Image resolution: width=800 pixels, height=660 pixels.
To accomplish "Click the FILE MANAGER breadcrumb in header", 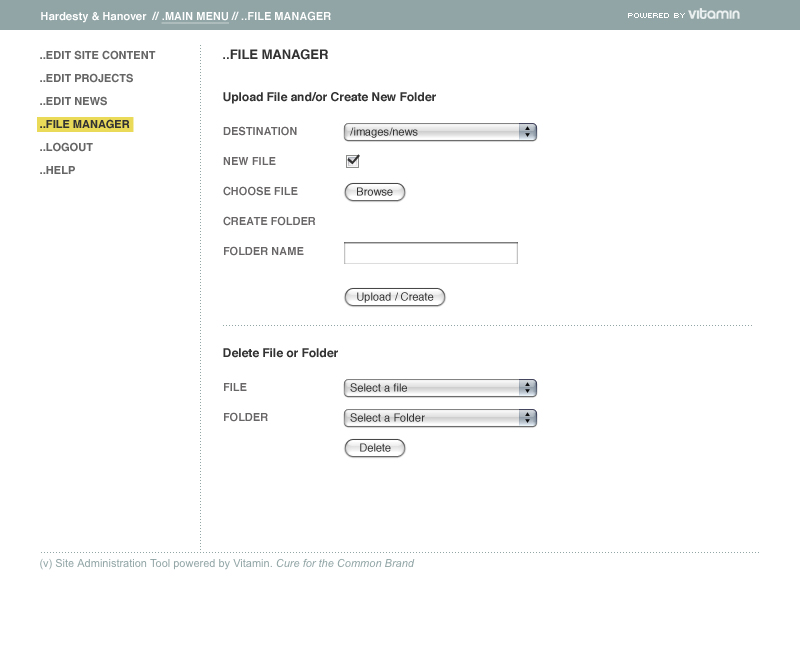I will (286, 16).
